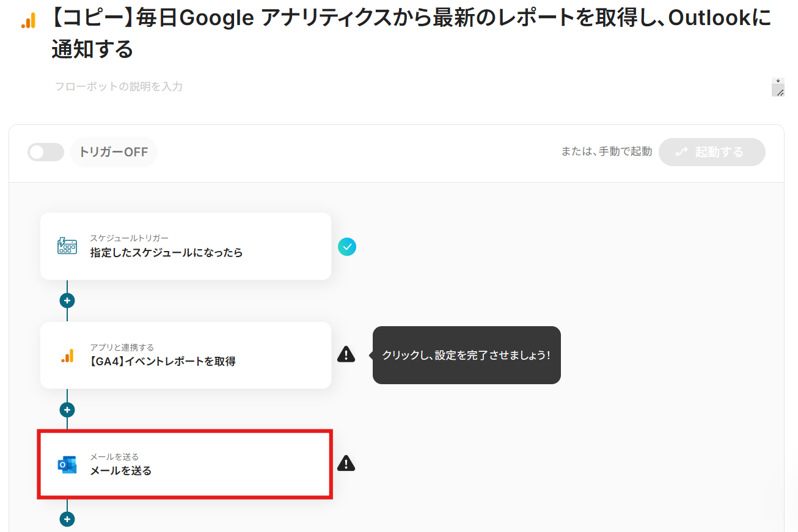This screenshot has height=532, width=798.
Task: Open the メールを送る Outlook step
Action: (x=186, y=464)
